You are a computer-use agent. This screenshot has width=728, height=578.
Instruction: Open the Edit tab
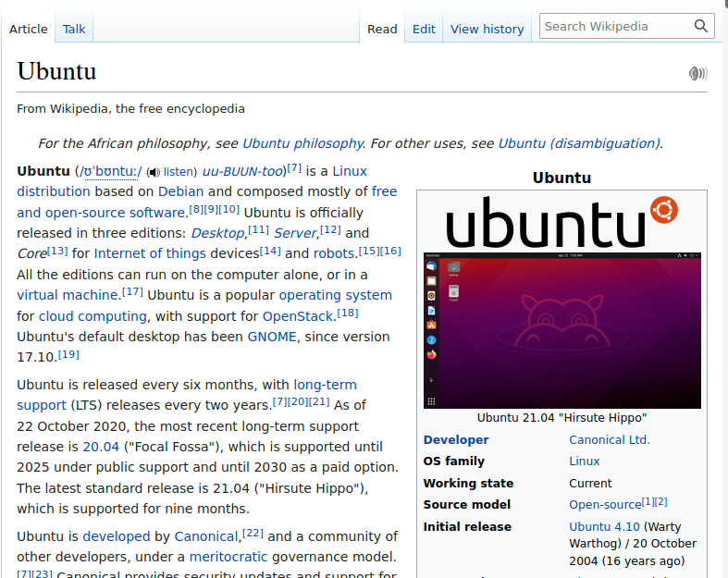click(424, 29)
